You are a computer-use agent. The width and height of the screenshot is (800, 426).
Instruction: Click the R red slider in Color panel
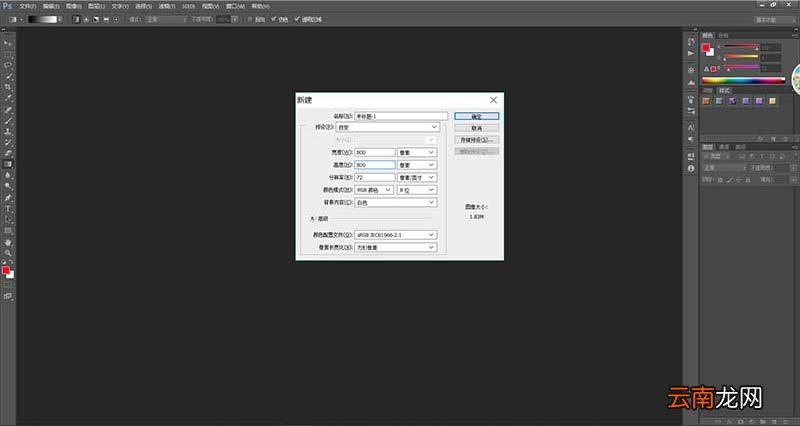[x=740, y=47]
